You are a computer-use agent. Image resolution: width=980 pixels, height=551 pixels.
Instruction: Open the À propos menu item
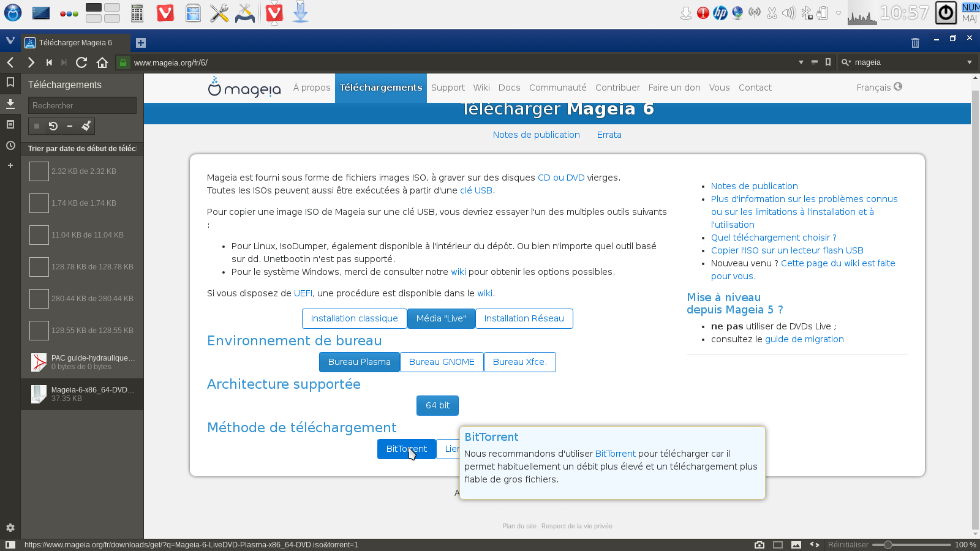pos(312,88)
